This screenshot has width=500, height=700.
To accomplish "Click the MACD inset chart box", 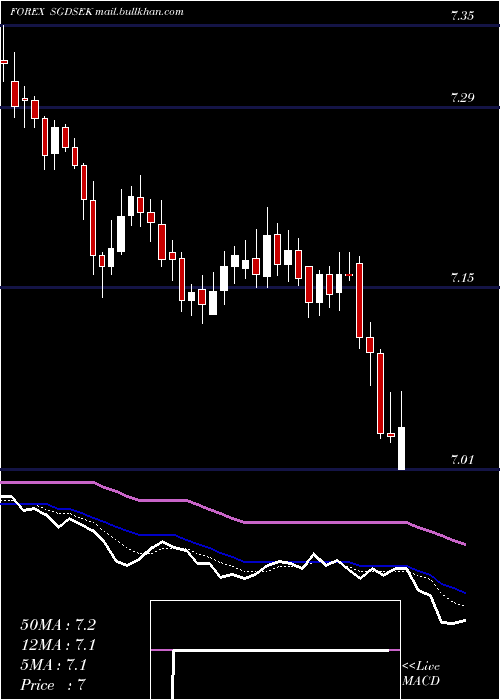I will 275,650.
